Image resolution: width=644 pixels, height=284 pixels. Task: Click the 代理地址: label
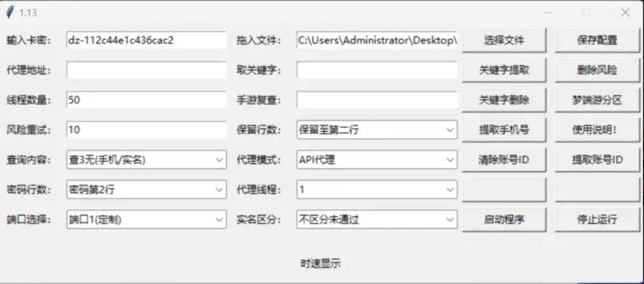pos(28,70)
